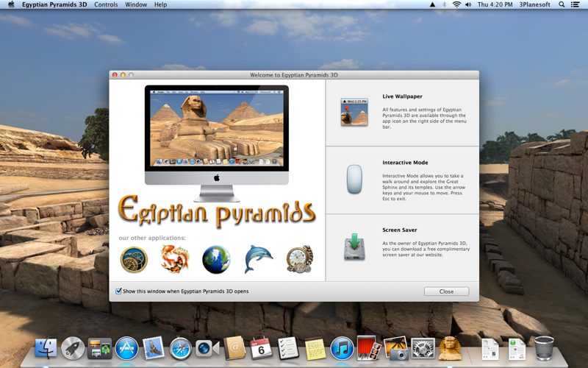The width and height of the screenshot is (588, 368).
Task: Open Reminders checklist in the Dock
Action: pyautogui.click(x=288, y=348)
